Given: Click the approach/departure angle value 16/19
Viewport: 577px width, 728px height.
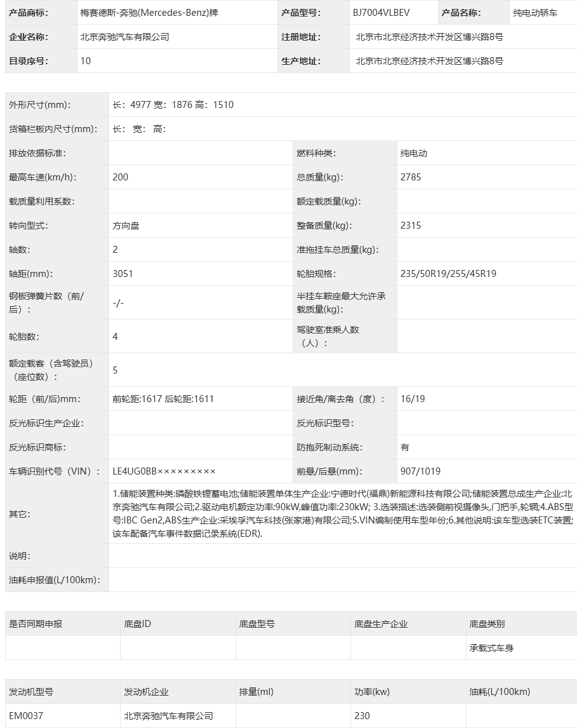Looking at the screenshot, I should coord(413,399).
